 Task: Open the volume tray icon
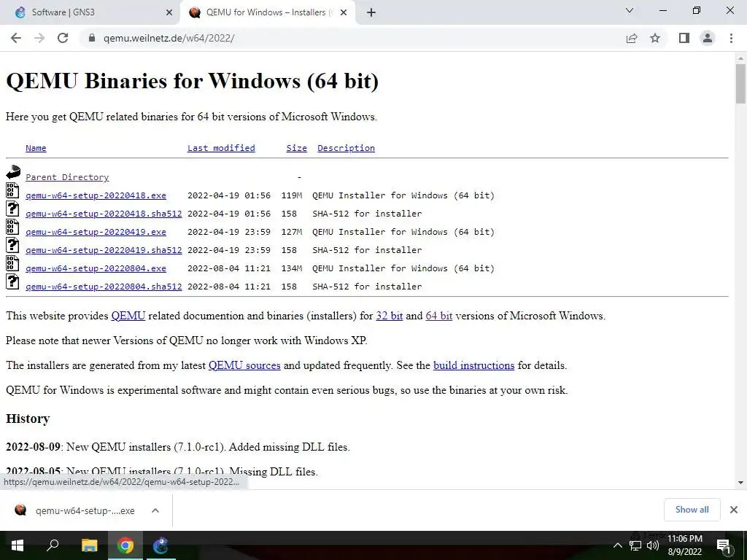click(653, 545)
